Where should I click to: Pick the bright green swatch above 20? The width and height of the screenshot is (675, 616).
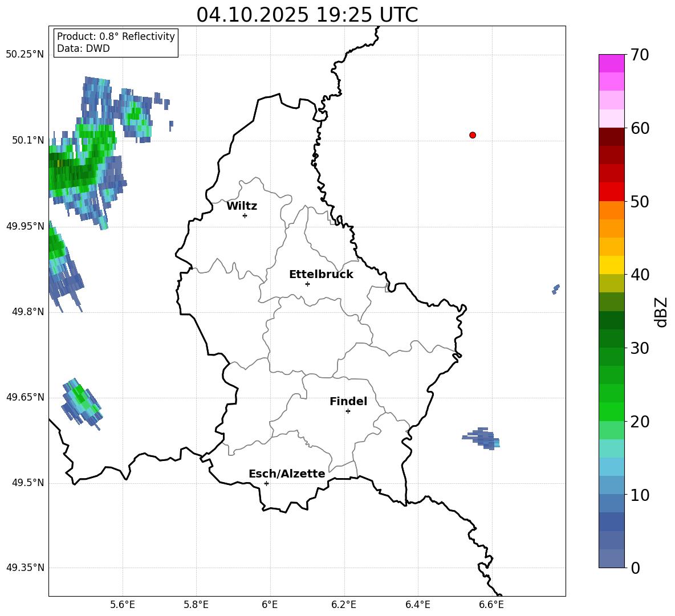point(611,412)
